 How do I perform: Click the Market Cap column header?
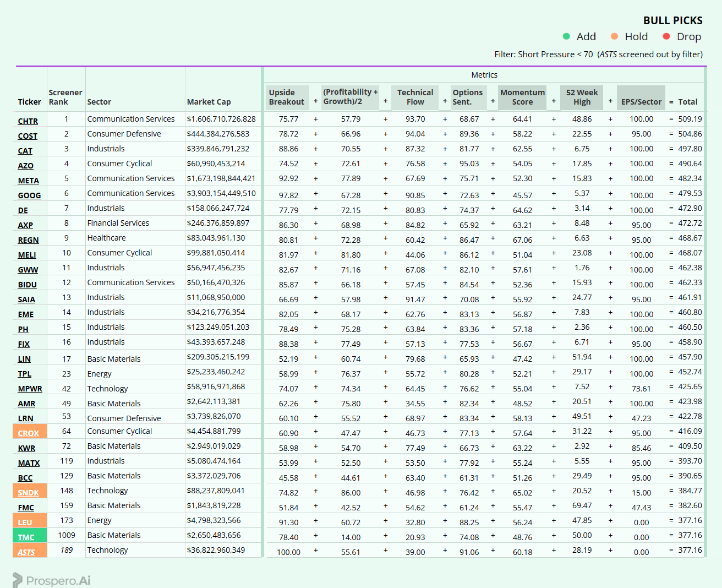click(209, 102)
